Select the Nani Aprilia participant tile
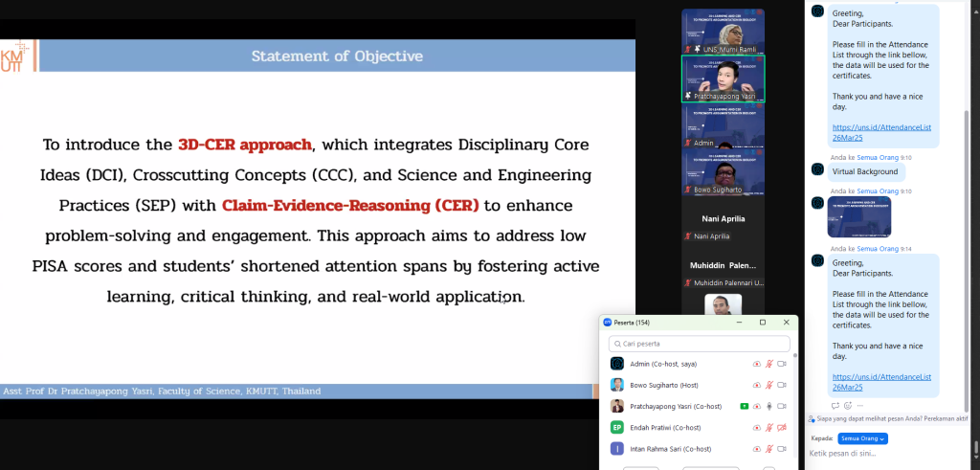Screen dimensions: 980x470 coord(724,219)
